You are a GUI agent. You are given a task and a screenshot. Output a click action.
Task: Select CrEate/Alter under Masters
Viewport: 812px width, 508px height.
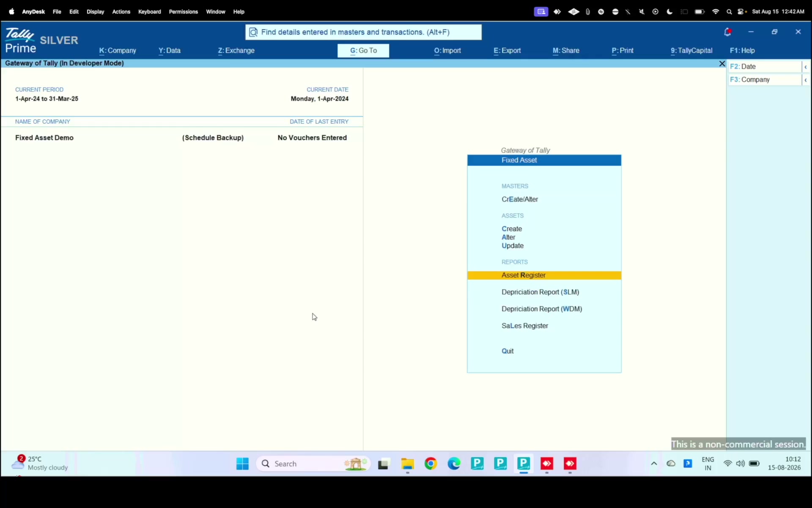click(520, 199)
